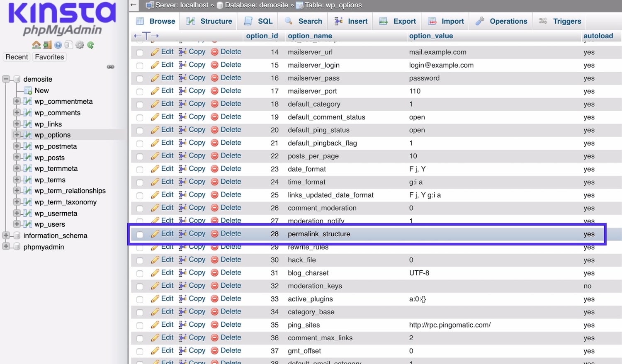Click the log out door icon
This screenshot has height=364, width=622.
[x=47, y=45]
